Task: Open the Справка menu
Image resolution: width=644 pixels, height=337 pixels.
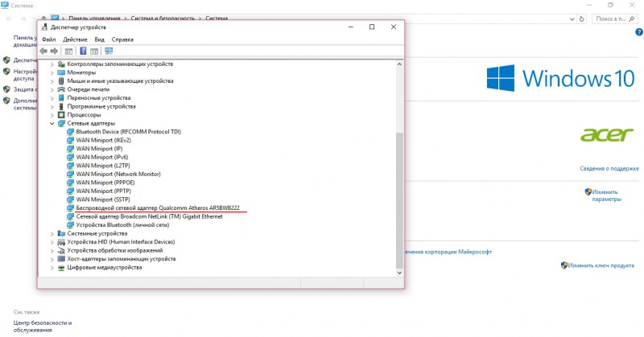Action: pyautogui.click(x=122, y=40)
